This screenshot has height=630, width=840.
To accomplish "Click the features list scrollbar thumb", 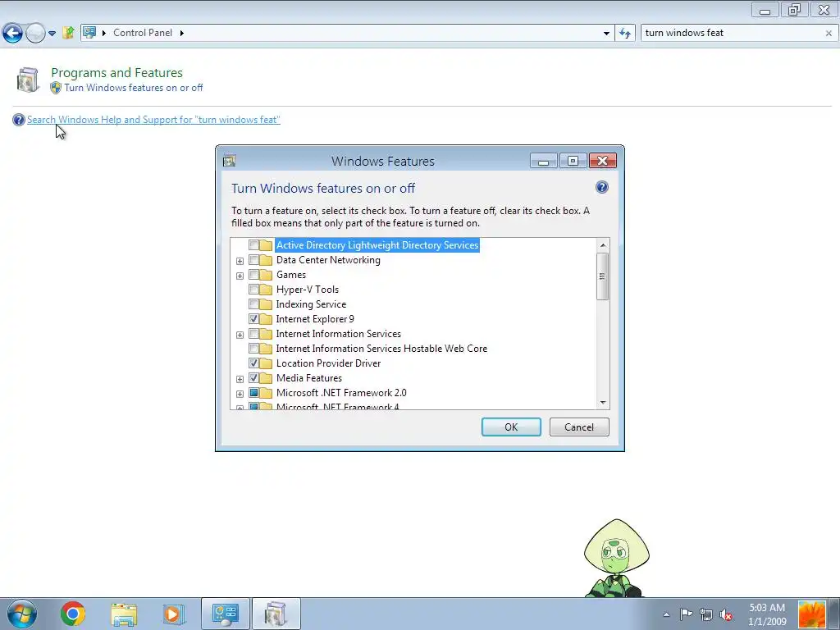I will click(603, 276).
